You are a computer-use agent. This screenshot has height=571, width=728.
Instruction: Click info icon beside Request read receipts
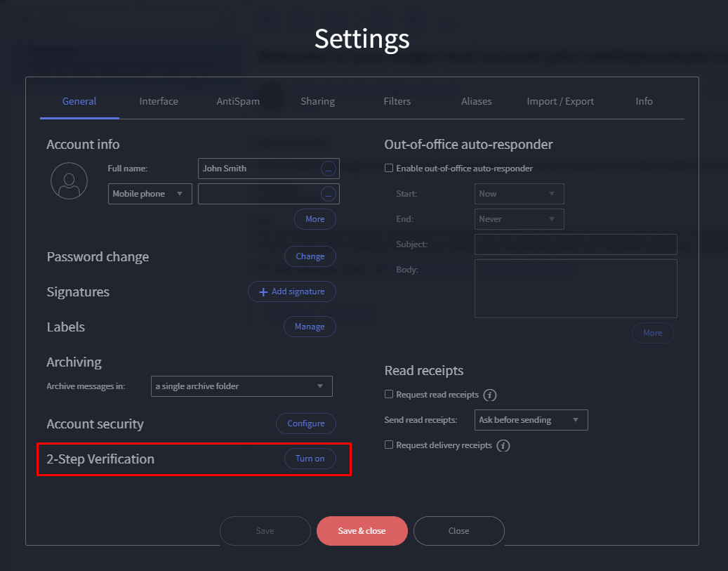(x=491, y=395)
